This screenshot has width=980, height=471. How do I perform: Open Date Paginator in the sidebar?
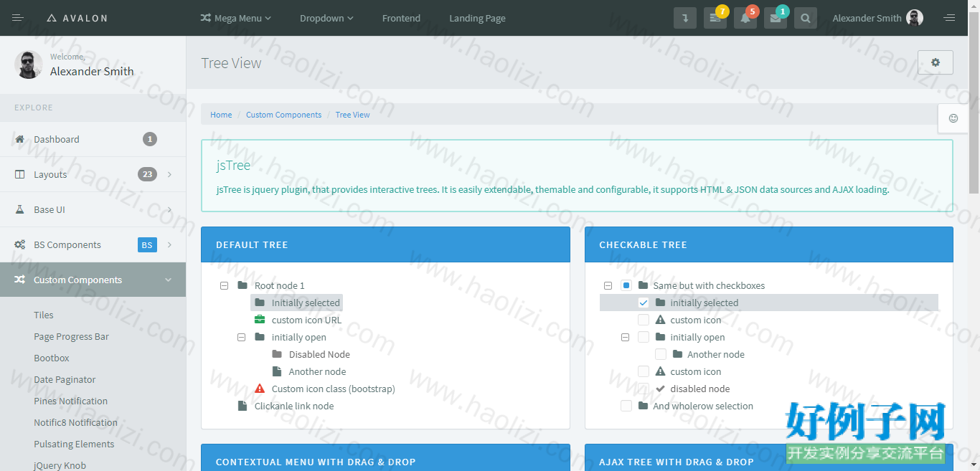65,379
